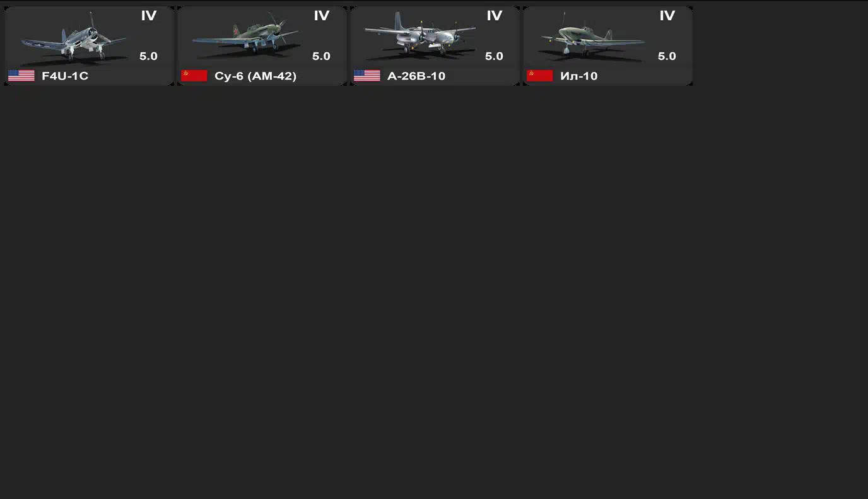Screen dimensions: 868x499
Task: Click the A-26B-10 name label
Action: click(x=416, y=76)
